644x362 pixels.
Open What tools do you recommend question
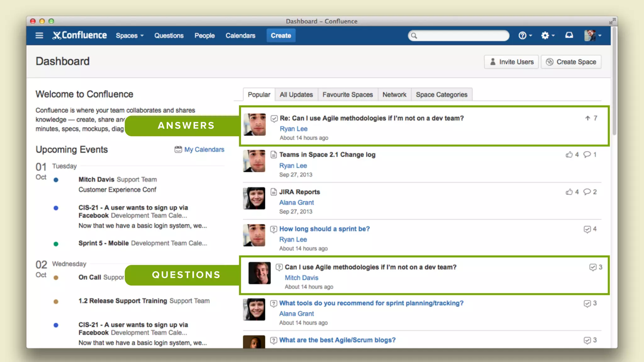tap(371, 303)
